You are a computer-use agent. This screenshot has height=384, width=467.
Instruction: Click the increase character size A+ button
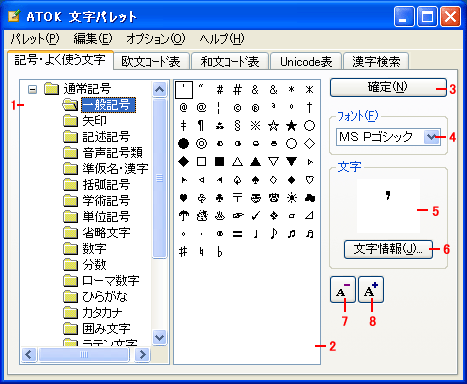coord(371,289)
